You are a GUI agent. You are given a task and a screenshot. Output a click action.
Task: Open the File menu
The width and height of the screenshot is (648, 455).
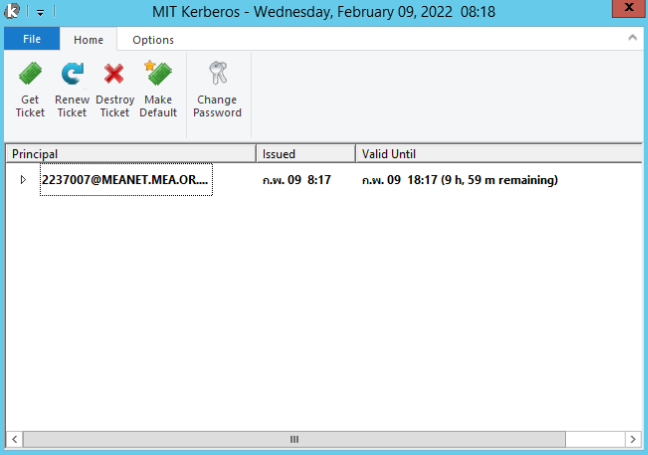[x=31, y=40]
